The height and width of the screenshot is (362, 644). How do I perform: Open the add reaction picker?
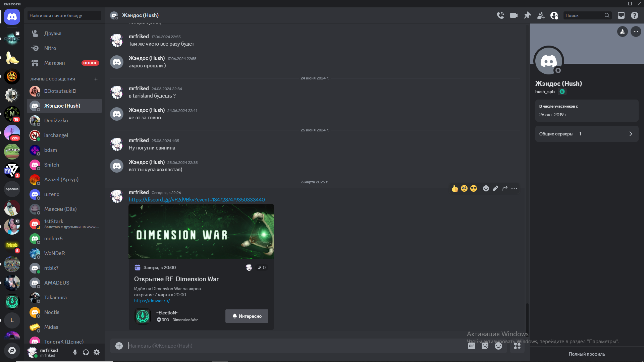[486, 188]
